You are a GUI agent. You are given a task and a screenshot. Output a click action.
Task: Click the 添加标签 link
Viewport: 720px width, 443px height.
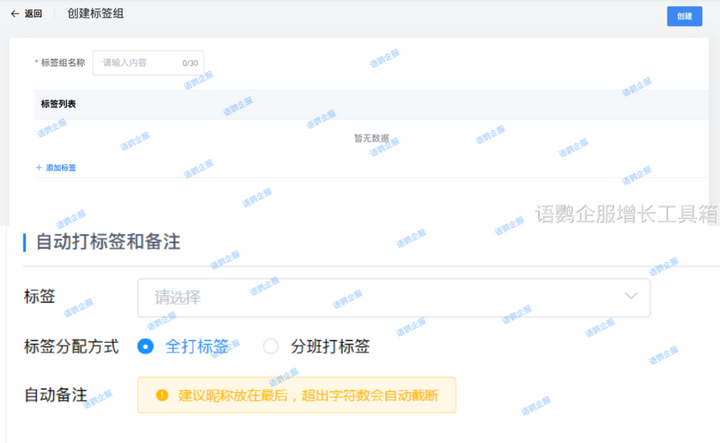(61, 168)
